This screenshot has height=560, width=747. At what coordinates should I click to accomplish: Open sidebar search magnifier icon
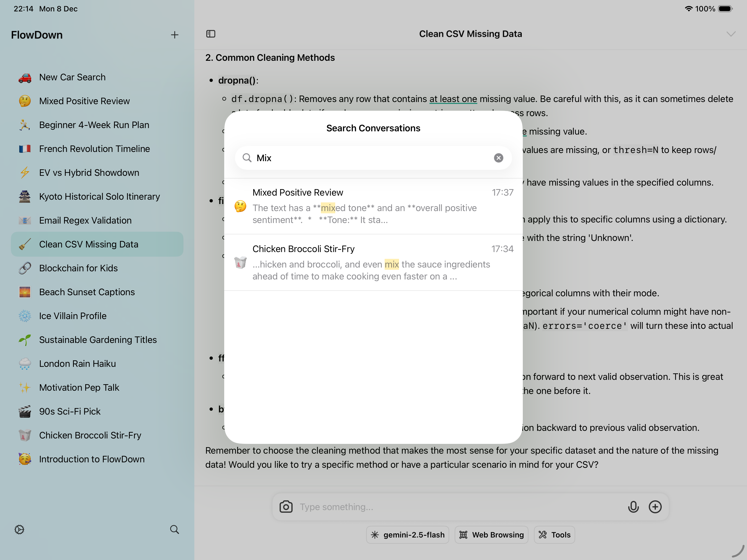pyautogui.click(x=174, y=529)
